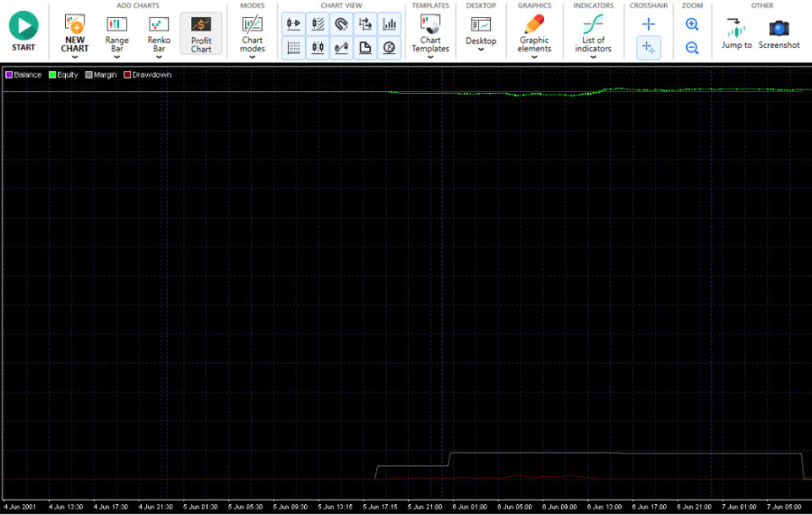Screen dimensions: 812x515
Task: Click the gray Margin legend swatch
Action: coord(88,75)
